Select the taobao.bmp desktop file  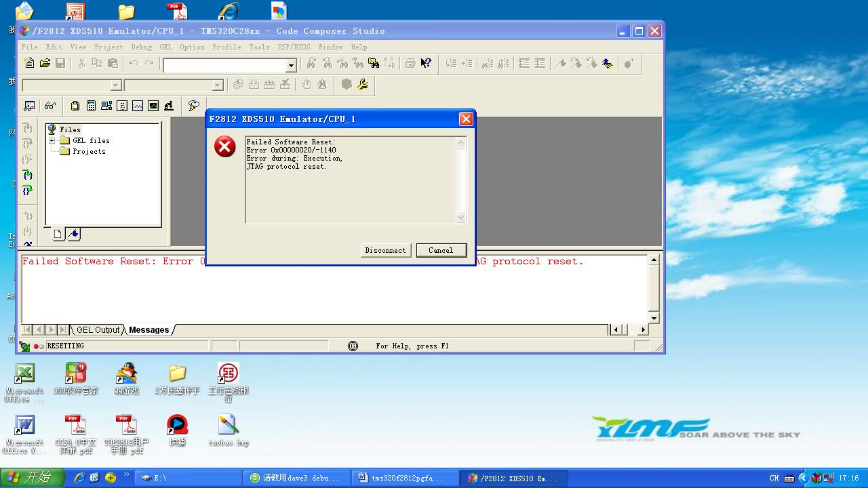228,430
